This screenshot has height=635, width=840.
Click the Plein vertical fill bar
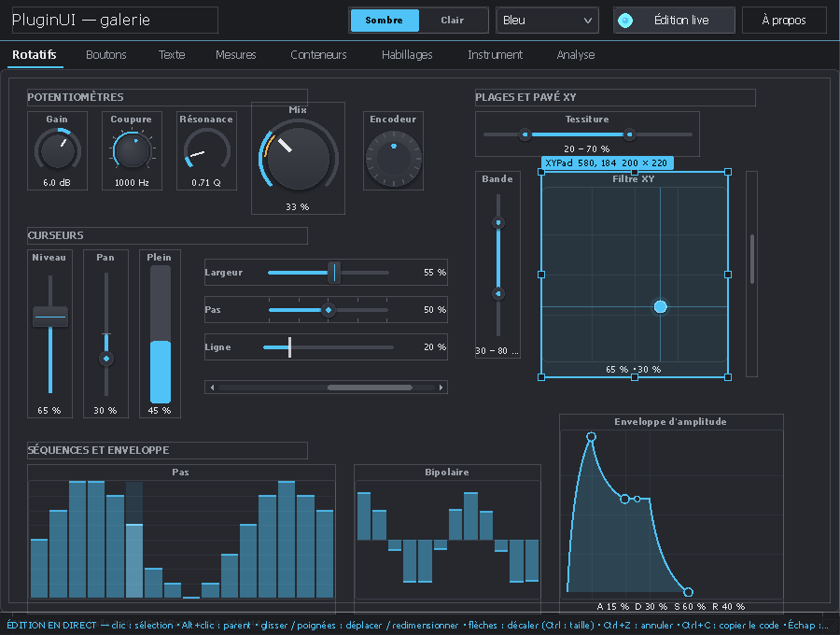coord(161,334)
